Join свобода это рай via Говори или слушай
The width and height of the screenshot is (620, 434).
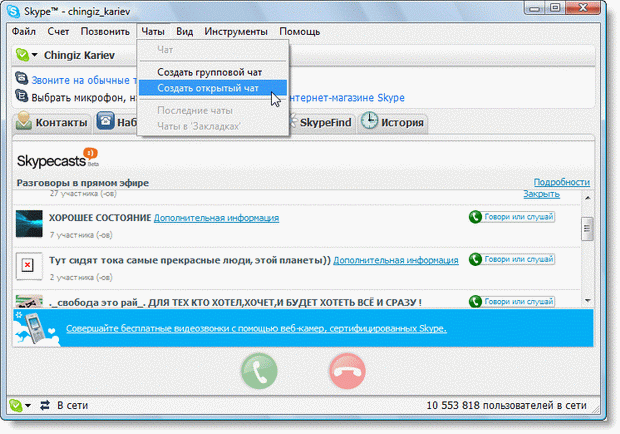click(512, 302)
